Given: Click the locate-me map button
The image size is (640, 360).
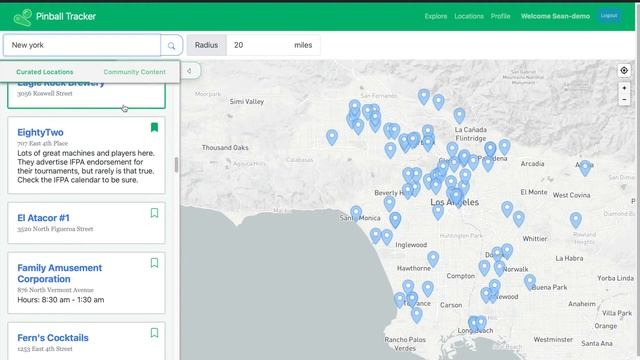Looking at the screenshot, I should (x=624, y=71).
